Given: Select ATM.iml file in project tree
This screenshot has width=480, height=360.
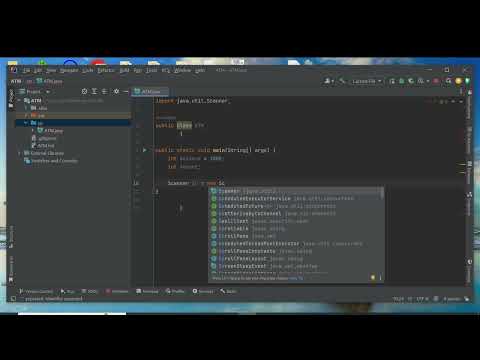Looking at the screenshot, I should [43, 146].
